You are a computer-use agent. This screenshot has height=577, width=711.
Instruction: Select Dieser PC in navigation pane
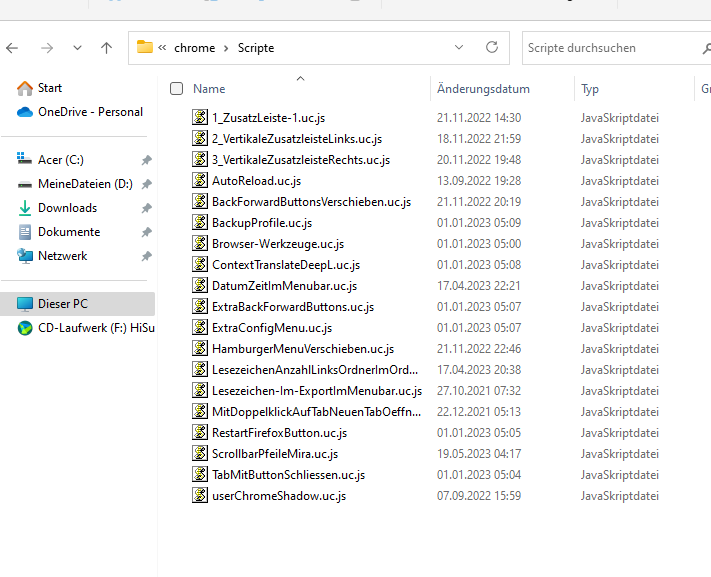pos(78,304)
